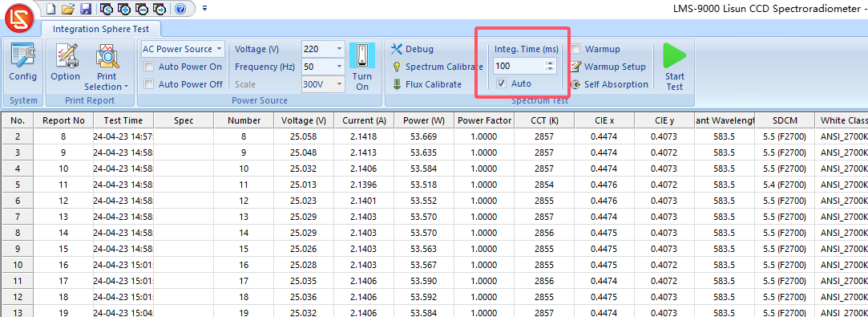Select table row No. 2
The height and width of the screenshot is (317, 868).
click(x=18, y=136)
